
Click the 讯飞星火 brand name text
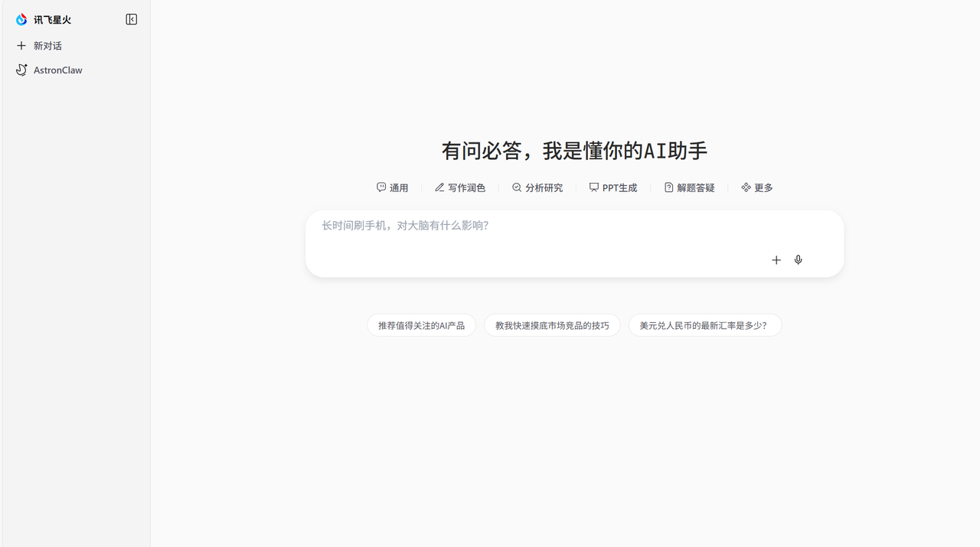tap(52, 20)
